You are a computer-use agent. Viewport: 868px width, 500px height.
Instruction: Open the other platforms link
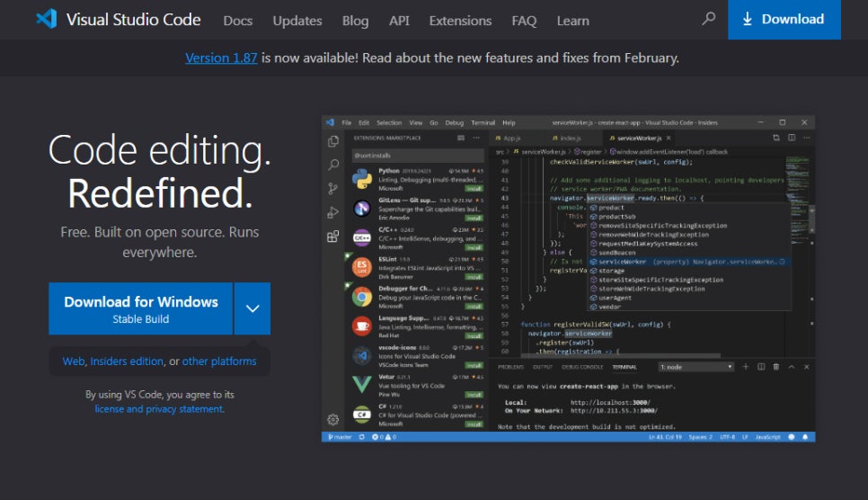click(219, 361)
